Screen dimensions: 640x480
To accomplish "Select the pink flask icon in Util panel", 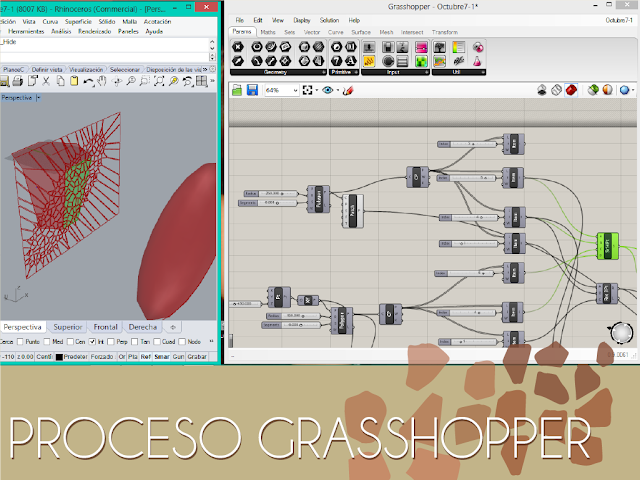I will click(x=477, y=62).
